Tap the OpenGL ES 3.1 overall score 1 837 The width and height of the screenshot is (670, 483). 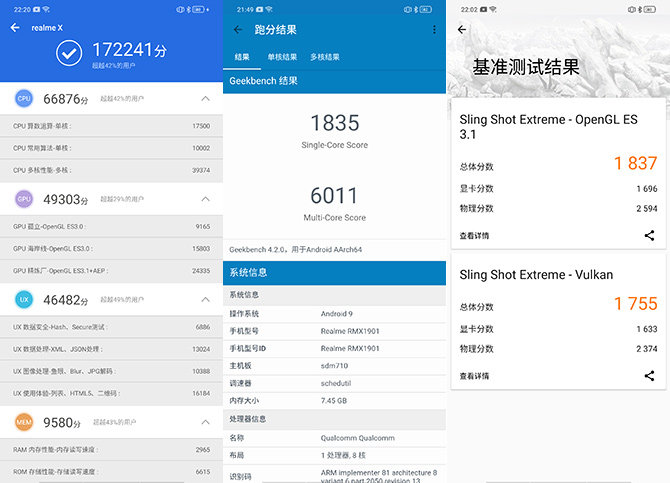coord(635,163)
